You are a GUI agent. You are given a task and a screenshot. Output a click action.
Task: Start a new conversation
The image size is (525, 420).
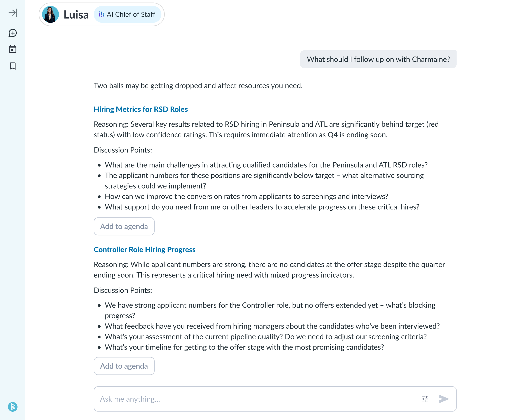[x=13, y=33]
